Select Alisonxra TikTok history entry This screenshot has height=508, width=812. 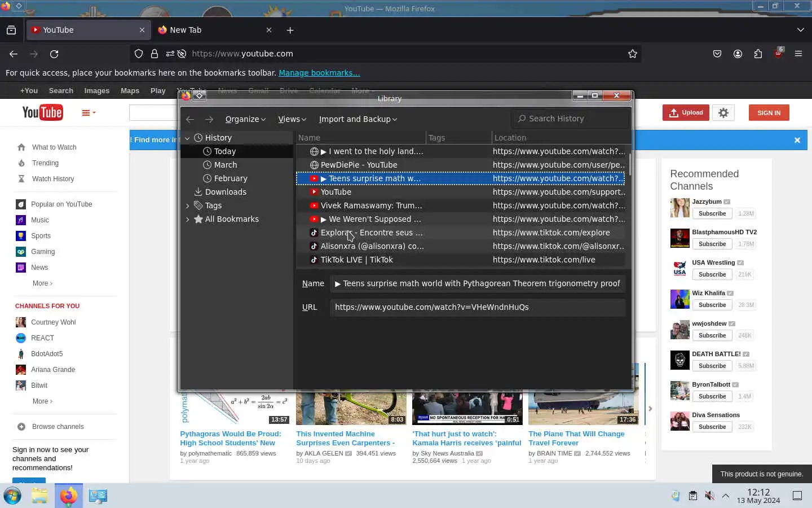(461, 246)
